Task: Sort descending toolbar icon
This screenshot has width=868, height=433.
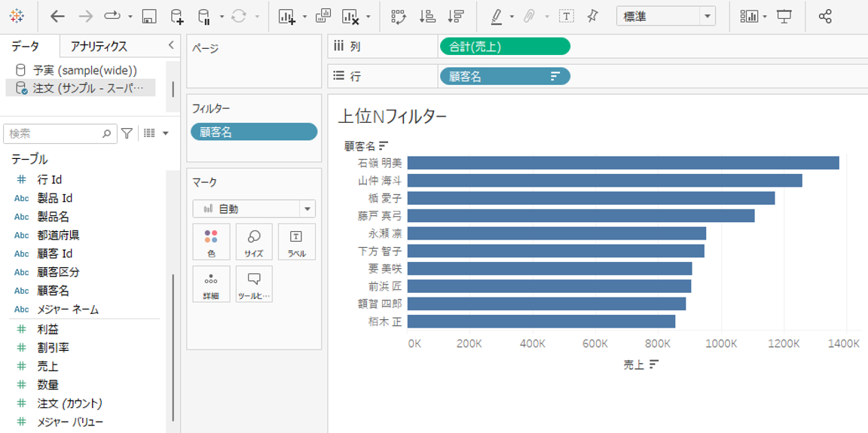Action: click(456, 17)
